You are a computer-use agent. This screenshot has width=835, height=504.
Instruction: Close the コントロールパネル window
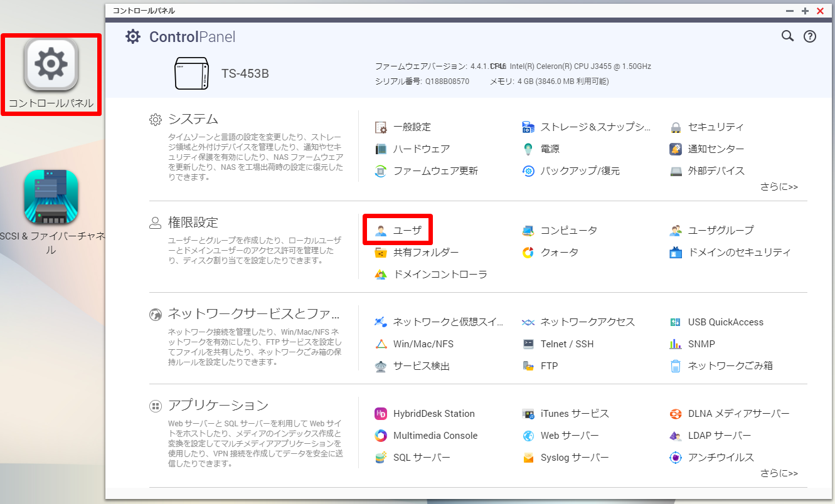[x=820, y=11]
